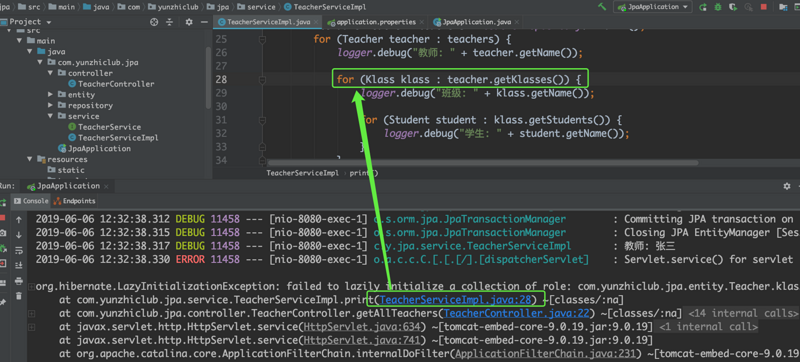Click the Collapse All icon in Project panel
800x362 pixels.
[x=169, y=22]
